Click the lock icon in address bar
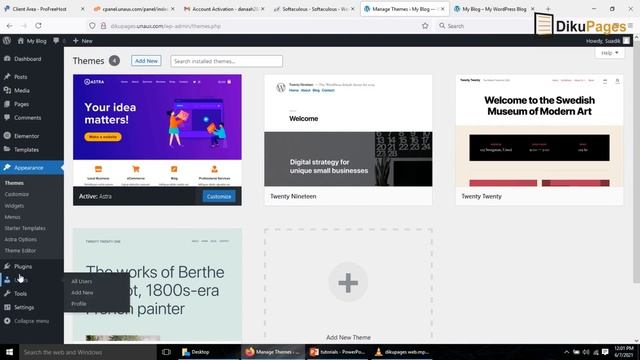The image size is (640, 360). (103, 26)
